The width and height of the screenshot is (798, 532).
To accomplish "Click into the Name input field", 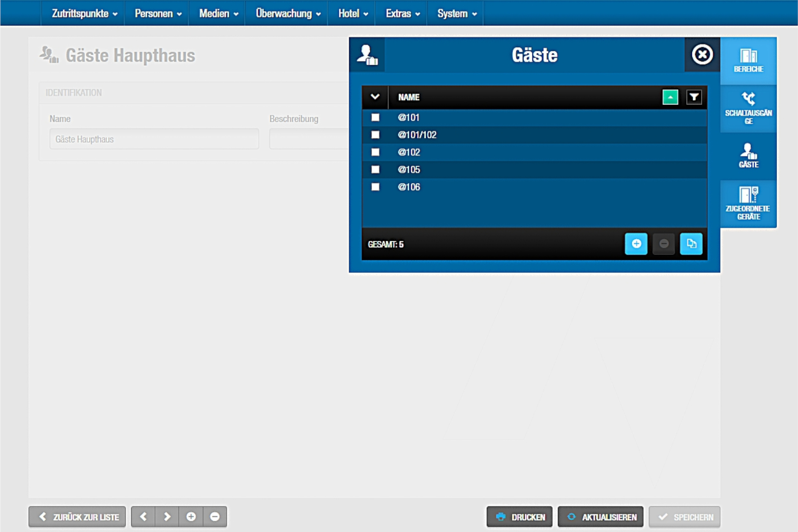I will (154, 139).
